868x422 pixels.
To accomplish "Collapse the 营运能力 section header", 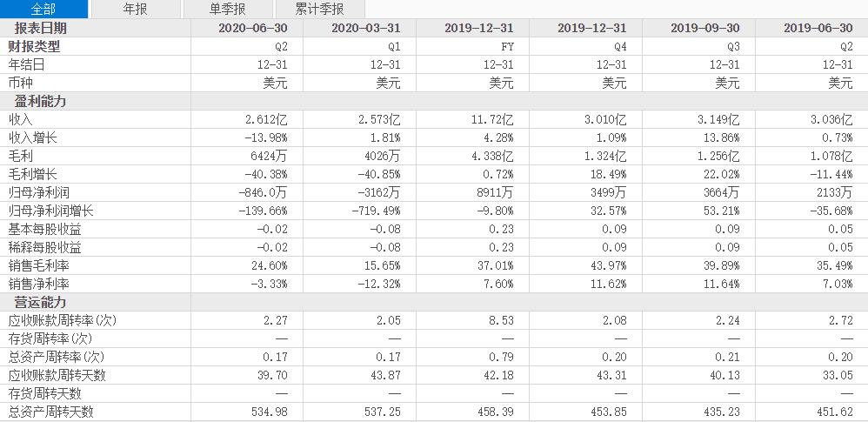I will 40,302.
